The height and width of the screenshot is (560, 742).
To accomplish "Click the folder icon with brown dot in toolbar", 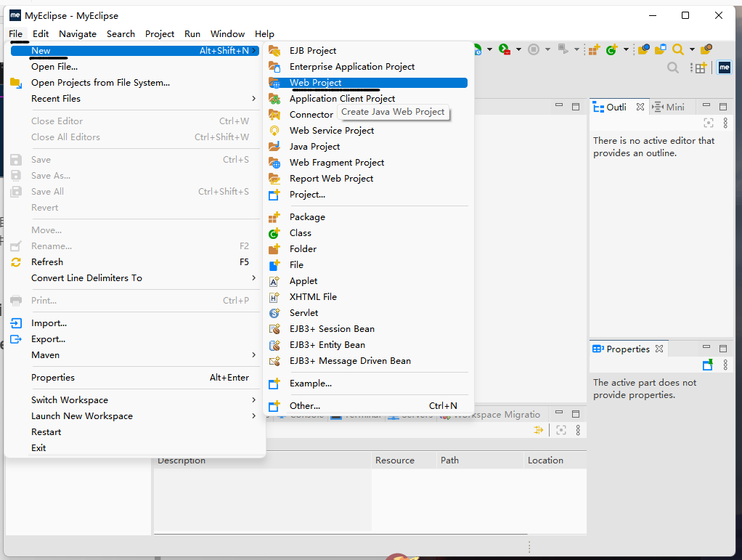I will (706, 49).
